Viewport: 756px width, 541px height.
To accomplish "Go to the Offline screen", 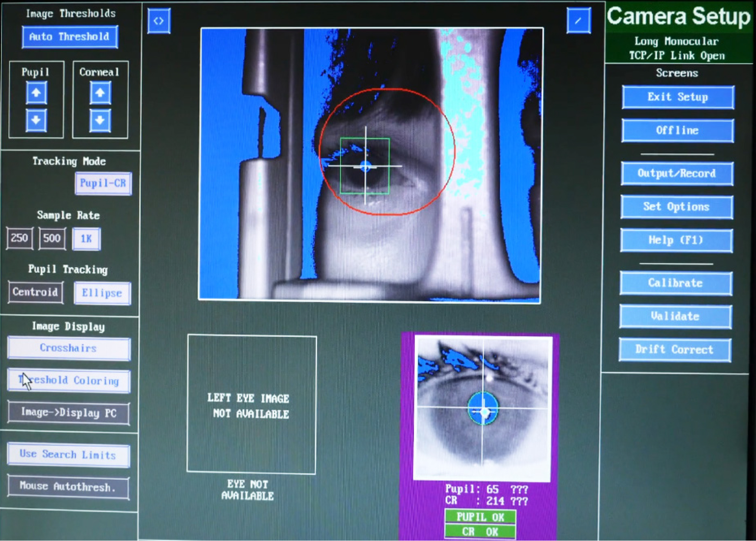I will [x=678, y=131].
